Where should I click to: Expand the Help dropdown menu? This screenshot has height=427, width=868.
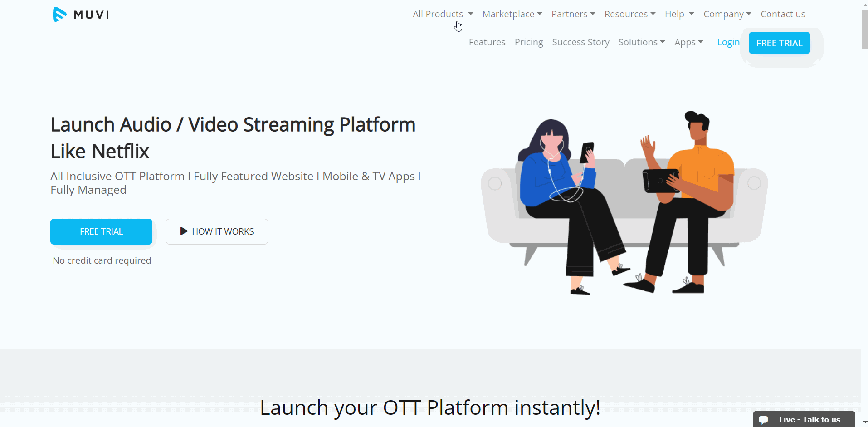679,14
